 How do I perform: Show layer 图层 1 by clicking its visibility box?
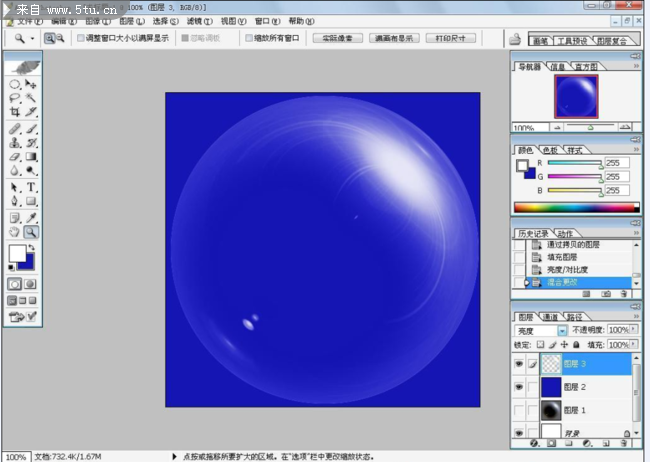518,410
